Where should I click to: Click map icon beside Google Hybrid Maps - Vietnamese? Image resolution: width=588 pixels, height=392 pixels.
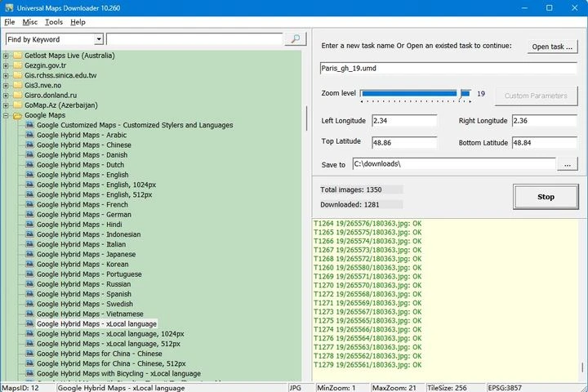coord(29,314)
